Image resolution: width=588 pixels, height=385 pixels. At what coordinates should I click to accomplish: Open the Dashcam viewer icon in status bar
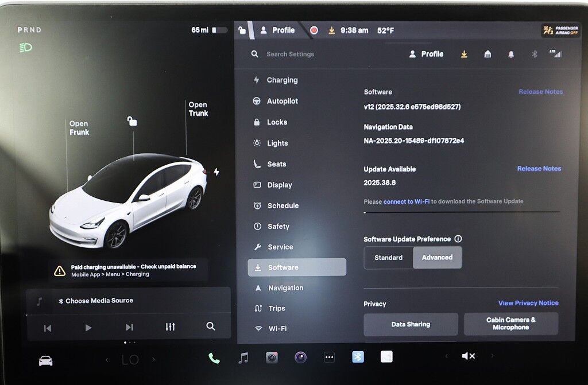tap(314, 29)
